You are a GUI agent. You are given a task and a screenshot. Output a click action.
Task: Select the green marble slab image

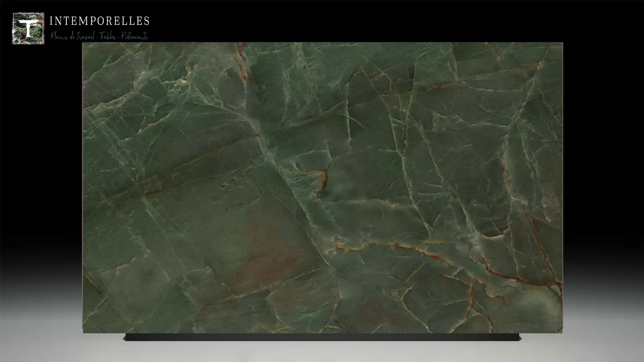[x=322, y=188]
